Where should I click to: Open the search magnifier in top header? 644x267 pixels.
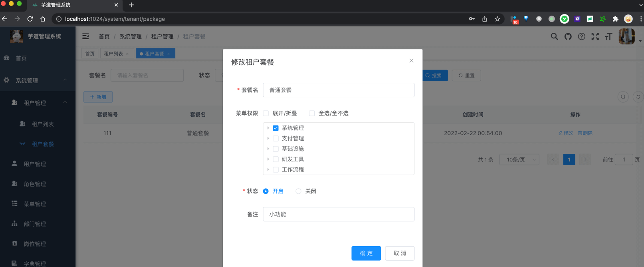click(x=554, y=37)
